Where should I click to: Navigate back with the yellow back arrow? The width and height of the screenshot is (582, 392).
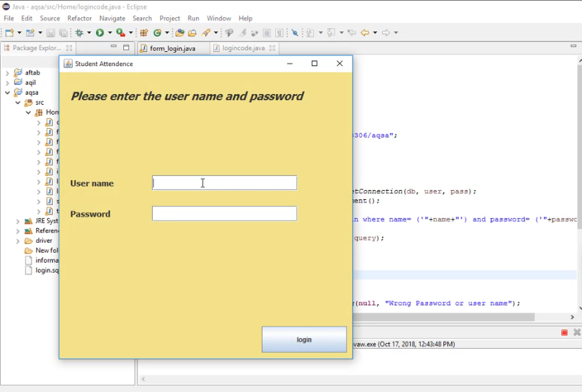365,32
